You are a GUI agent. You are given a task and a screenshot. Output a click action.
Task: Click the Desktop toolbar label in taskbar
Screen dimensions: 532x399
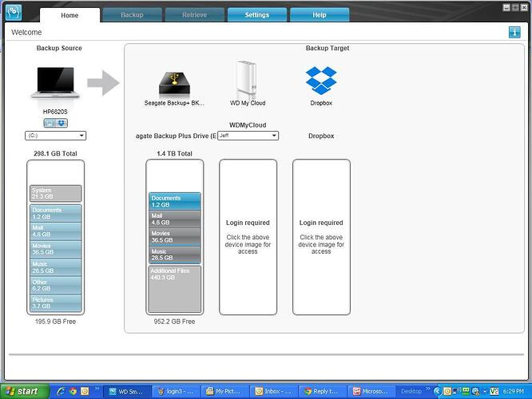[x=411, y=391]
